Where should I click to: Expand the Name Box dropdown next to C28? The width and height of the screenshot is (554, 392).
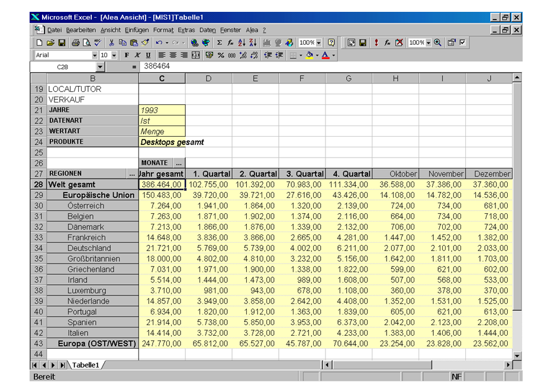(x=99, y=68)
